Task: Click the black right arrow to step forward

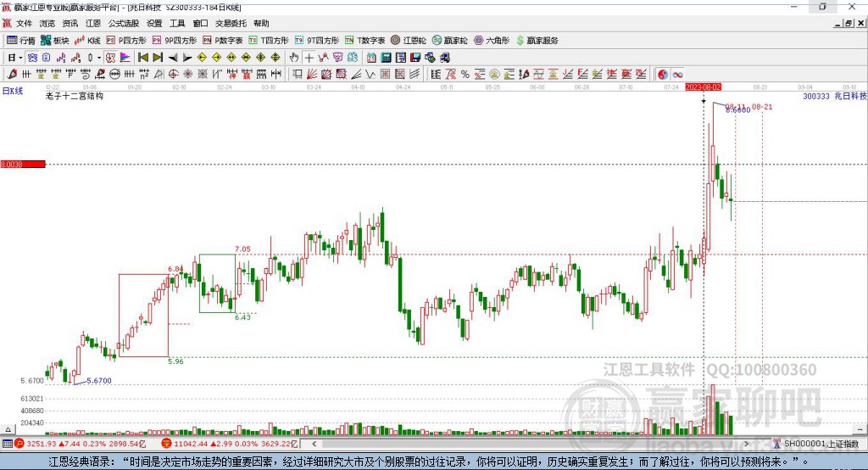Action: click(x=187, y=58)
